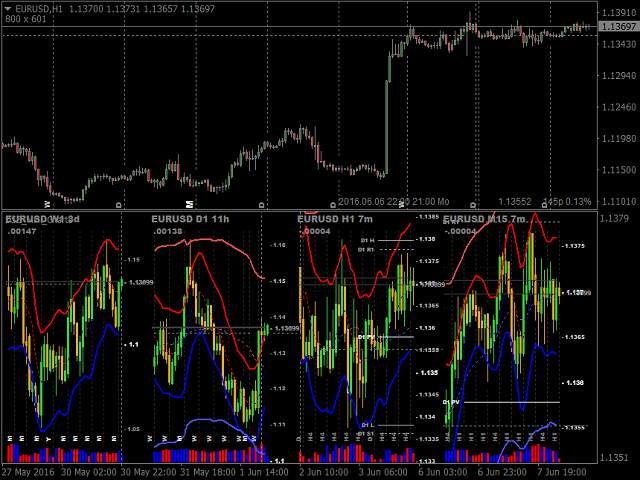
Task: Click the D1 L level label
Action: coord(367,425)
